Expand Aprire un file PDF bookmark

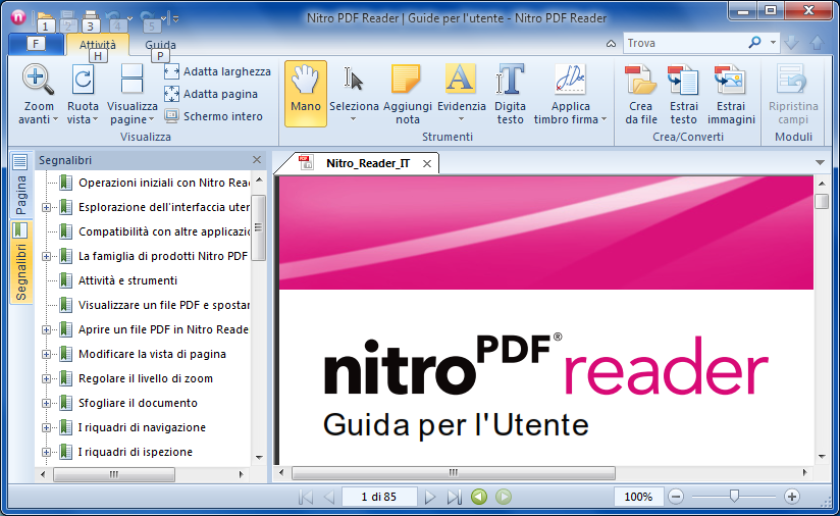[x=47, y=330]
